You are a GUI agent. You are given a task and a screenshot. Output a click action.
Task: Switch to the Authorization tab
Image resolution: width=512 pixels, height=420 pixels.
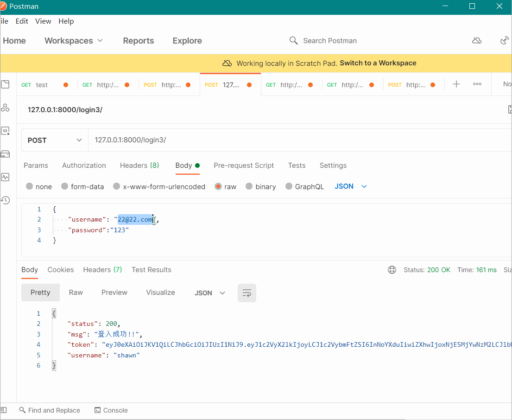click(x=84, y=165)
